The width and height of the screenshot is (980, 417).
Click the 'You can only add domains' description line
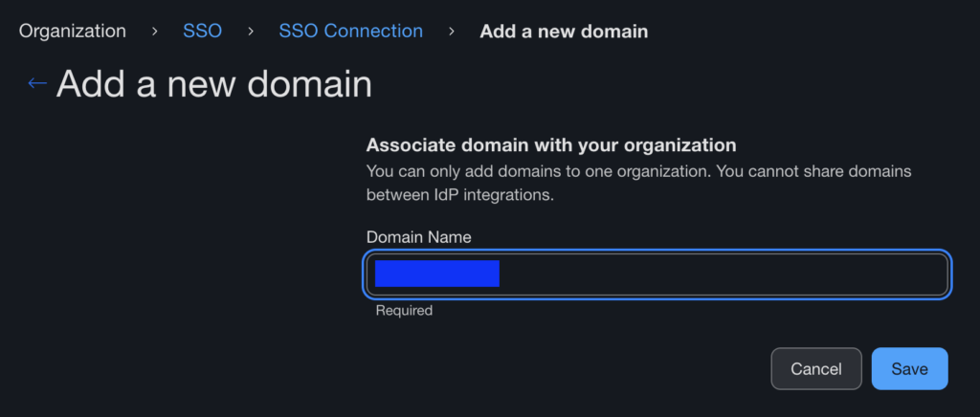coord(638,171)
